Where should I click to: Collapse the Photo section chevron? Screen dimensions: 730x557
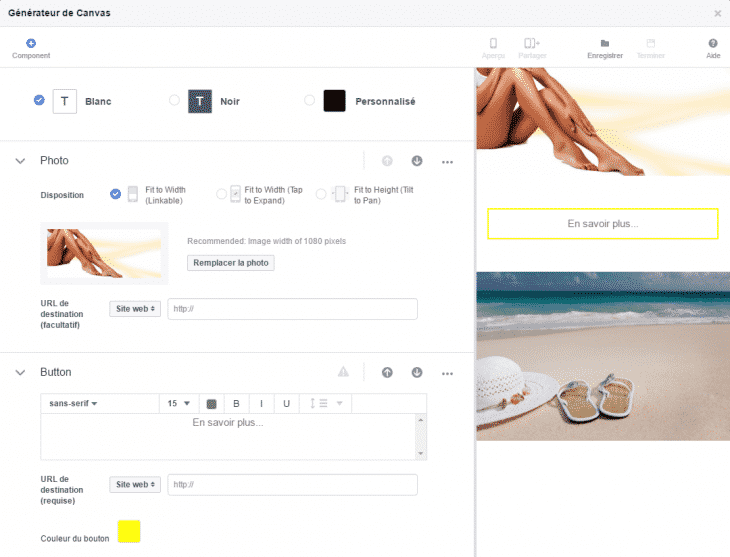pyautogui.click(x=20, y=161)
